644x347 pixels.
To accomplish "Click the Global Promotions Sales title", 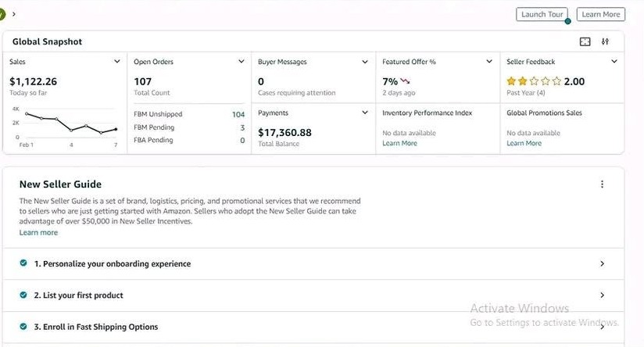I will point(544,113).
